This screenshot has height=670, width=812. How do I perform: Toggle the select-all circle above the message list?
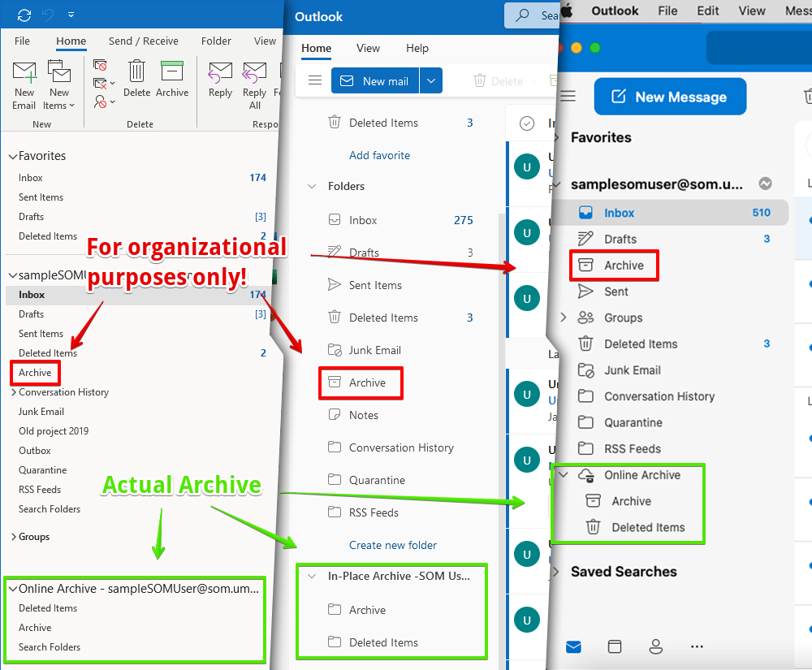(527, 123)
